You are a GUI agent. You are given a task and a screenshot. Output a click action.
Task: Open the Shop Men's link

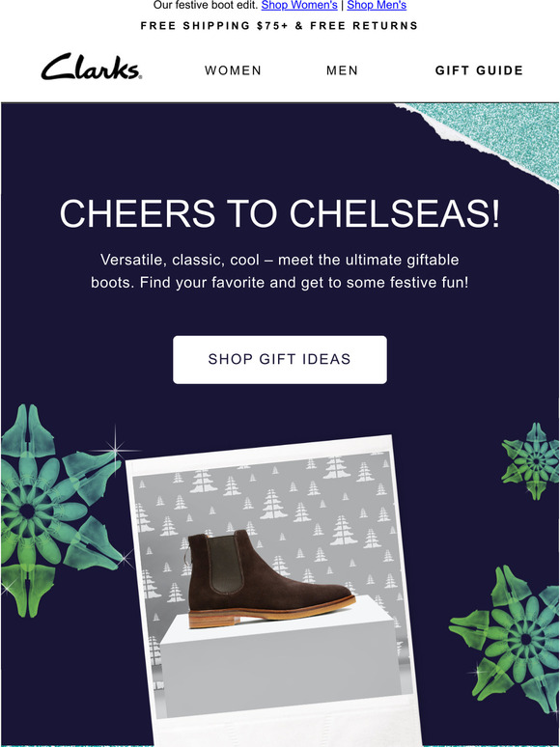377,5
